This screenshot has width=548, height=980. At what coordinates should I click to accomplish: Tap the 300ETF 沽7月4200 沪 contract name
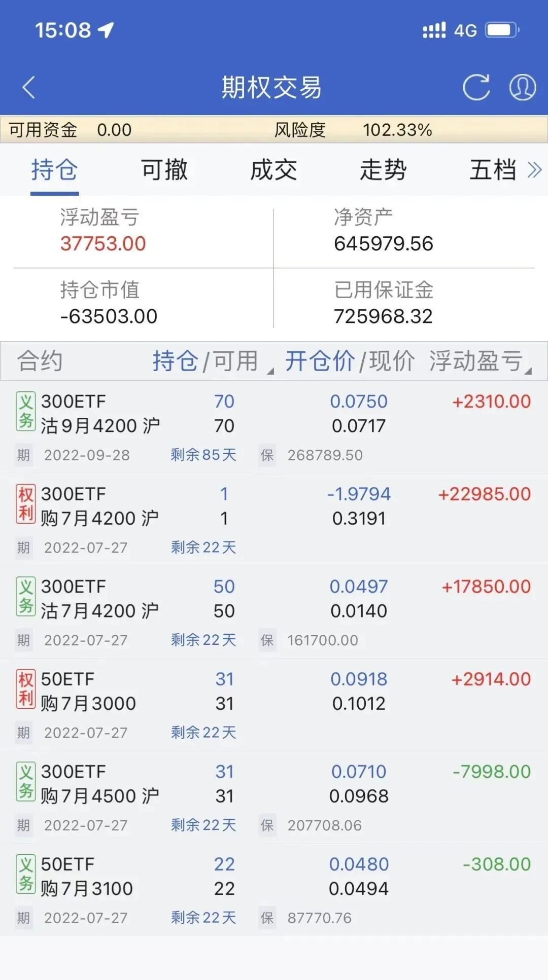pyautogui.click(x=99, y=599)
